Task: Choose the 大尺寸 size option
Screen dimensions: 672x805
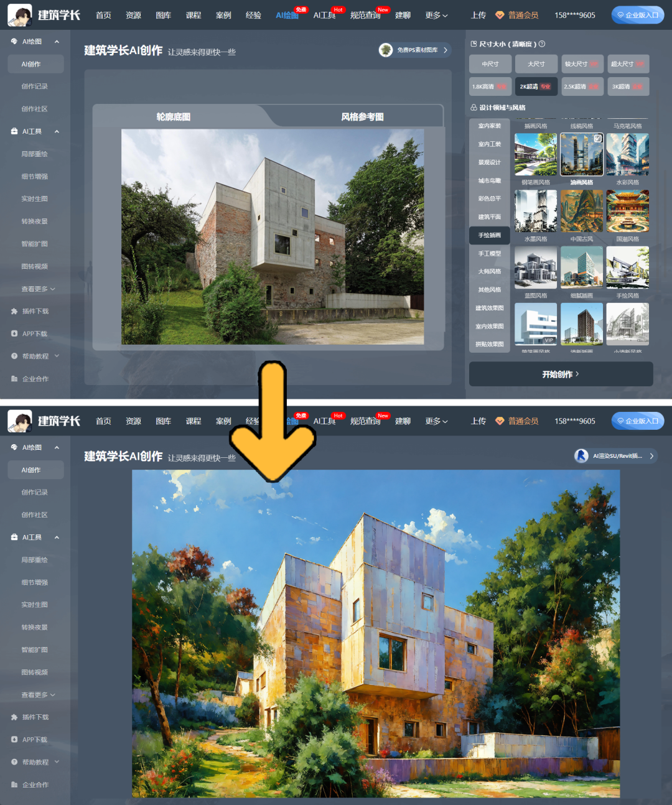Action: click(536, 64)
